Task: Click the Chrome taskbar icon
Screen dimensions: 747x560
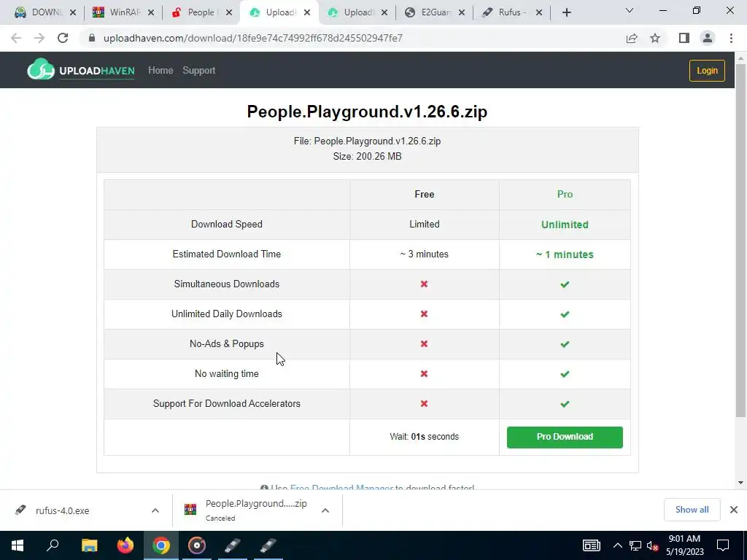Action: click(x=161, y=545)
